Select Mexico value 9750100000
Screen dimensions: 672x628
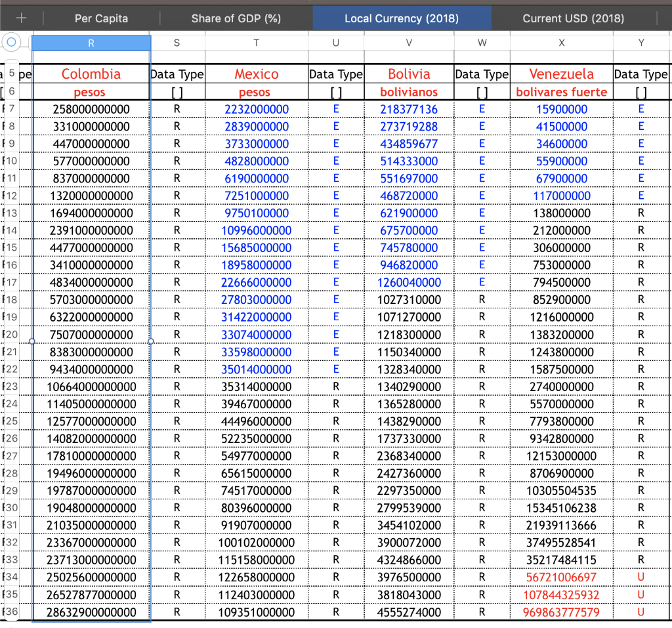(x=257, y=213)
